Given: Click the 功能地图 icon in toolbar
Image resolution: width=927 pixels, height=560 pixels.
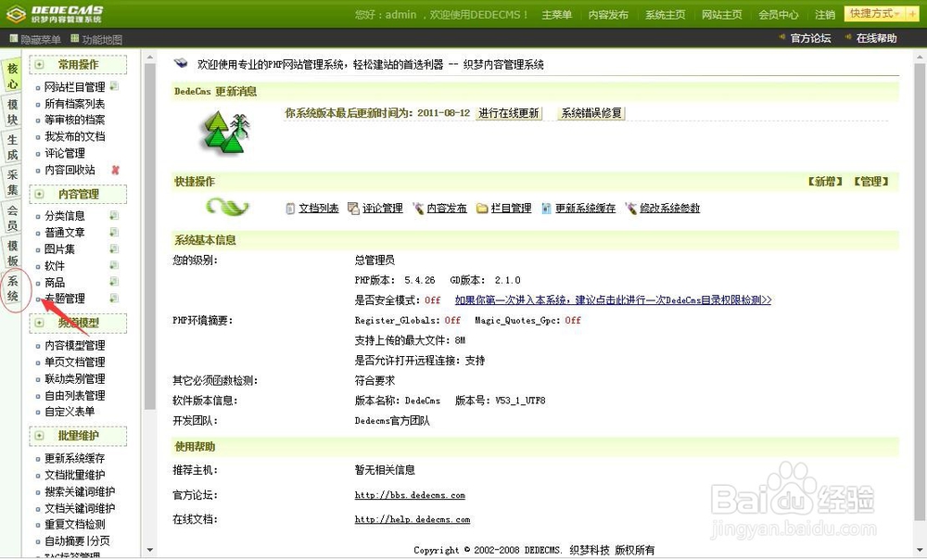Looking at the screenshot, I should 74,38.
